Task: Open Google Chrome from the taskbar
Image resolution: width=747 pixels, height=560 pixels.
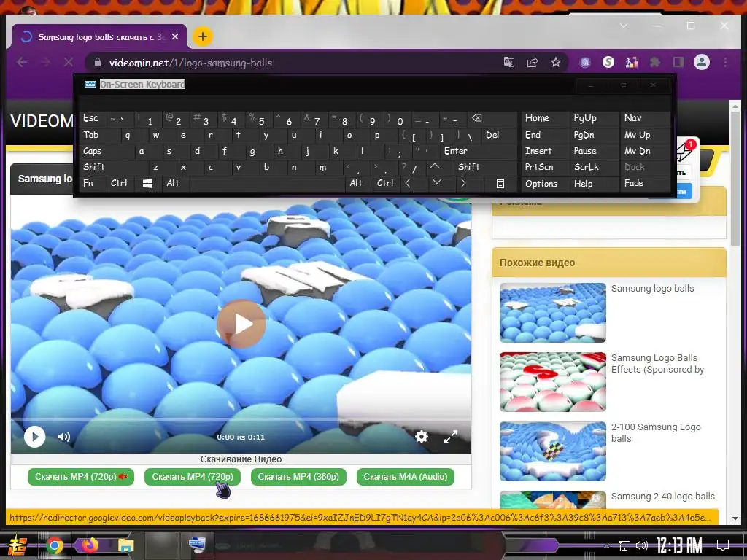Action: point(55,545)
